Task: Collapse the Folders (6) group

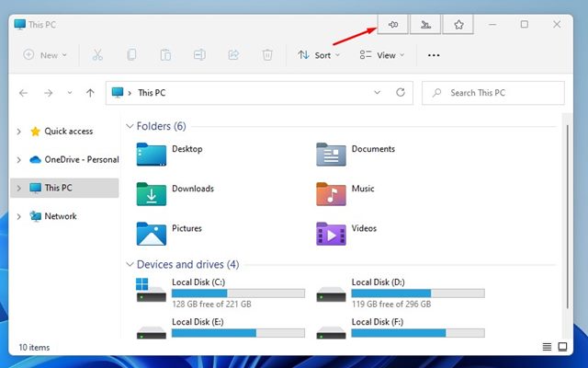Action: click(x=130, y=126)
